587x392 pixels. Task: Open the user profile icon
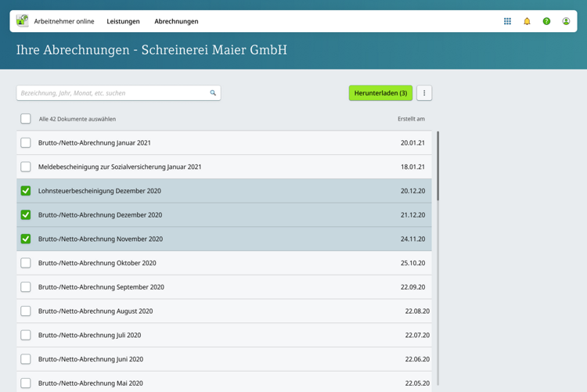566,21
